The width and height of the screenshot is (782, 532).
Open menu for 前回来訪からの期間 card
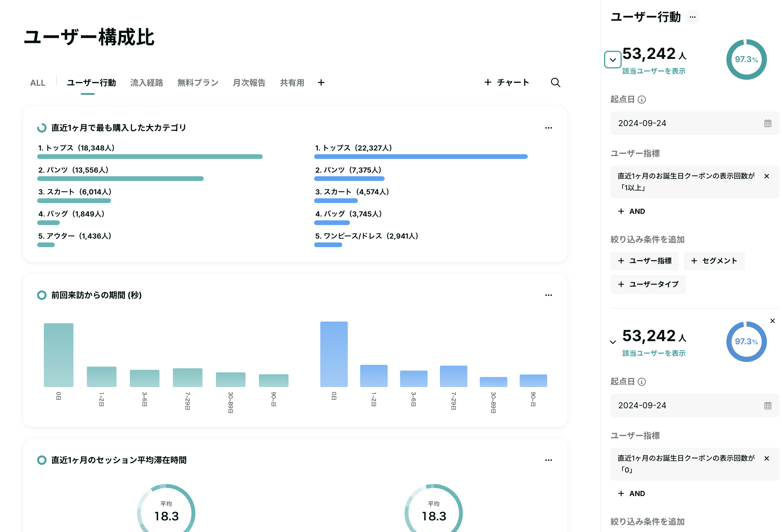point(548,295)
